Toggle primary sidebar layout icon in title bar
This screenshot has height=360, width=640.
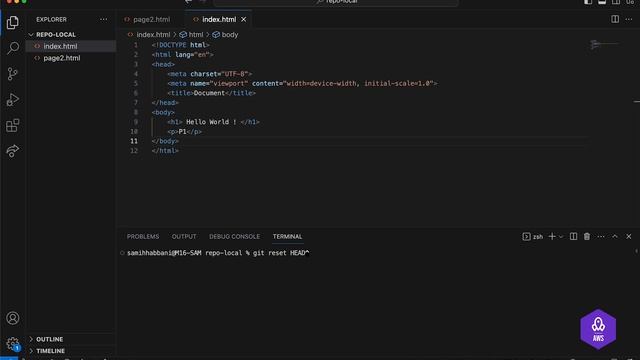coord(588,2)
